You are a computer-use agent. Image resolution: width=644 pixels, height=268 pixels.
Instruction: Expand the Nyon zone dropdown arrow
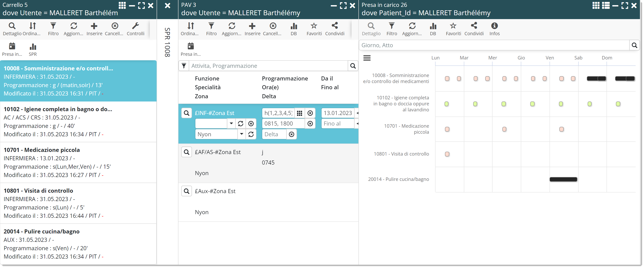pyautogui.click(x=241, y=134)
